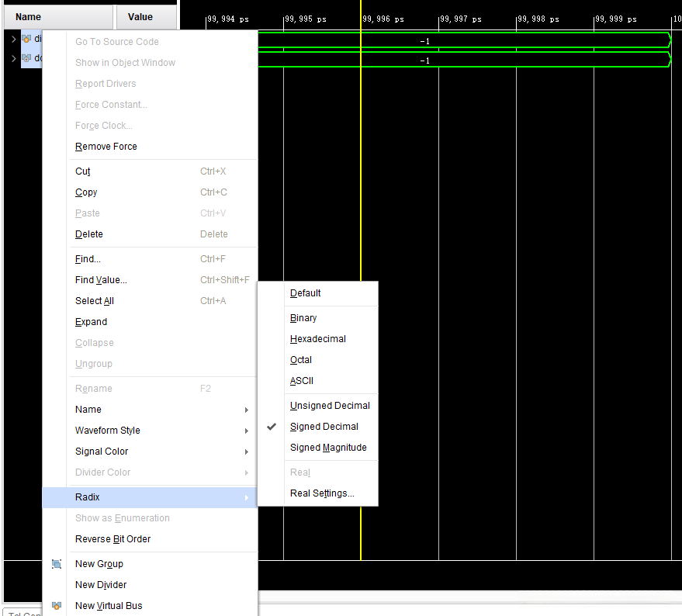
Task: Choose Delete from context menu
Action: [x=150, y=234]
